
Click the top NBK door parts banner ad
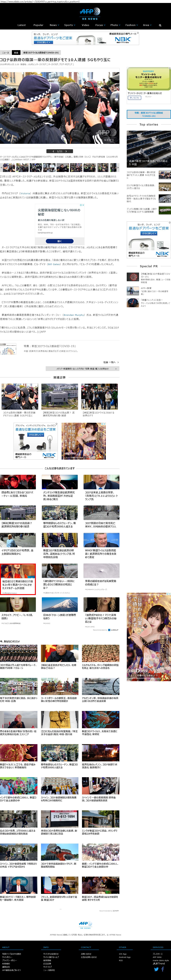[x=85, y=38]
